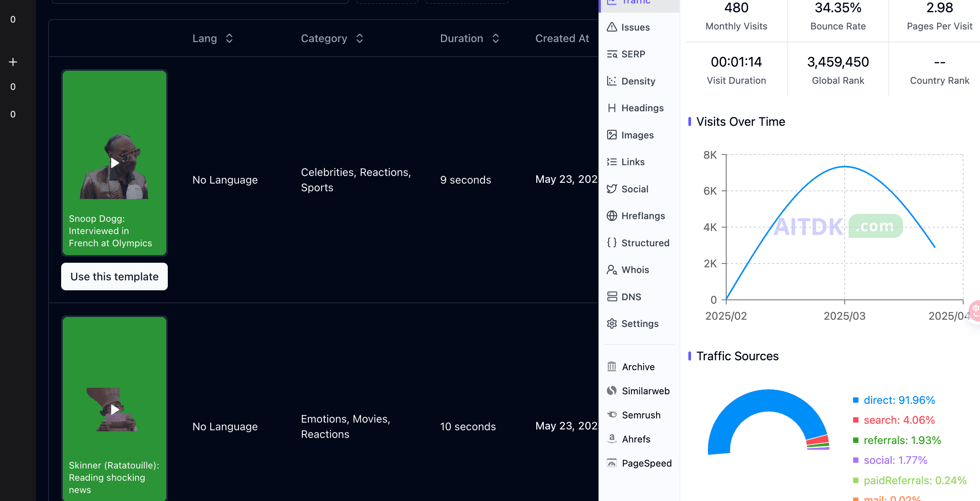Click the referrals green legend swatch

pos(856,440)
